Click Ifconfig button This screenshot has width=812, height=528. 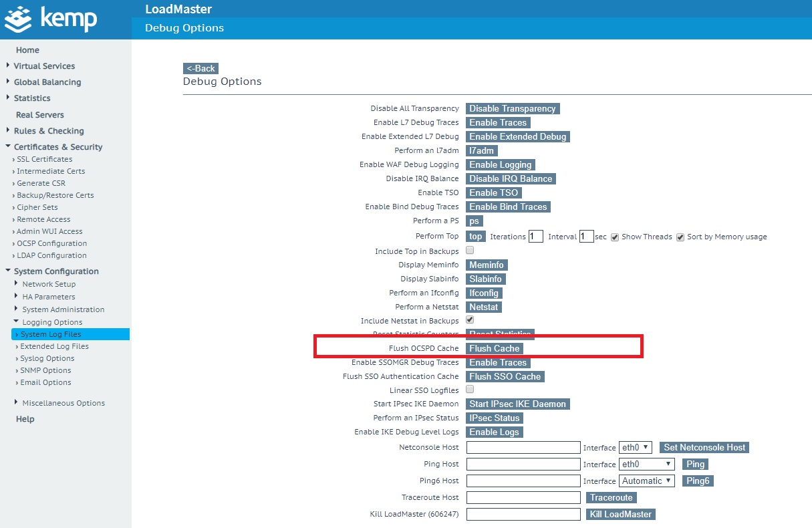[483, 293]
